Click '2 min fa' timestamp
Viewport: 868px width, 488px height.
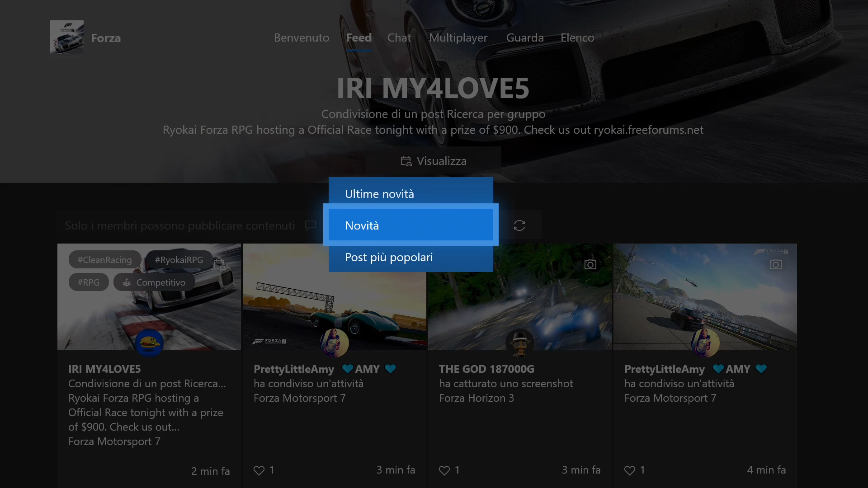click(x=211, y=471)
